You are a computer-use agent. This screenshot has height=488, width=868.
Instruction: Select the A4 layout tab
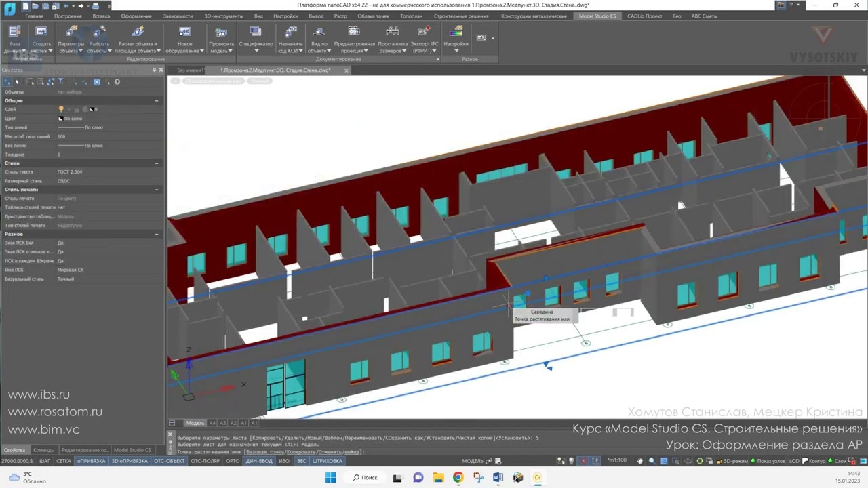pos(212,423)
